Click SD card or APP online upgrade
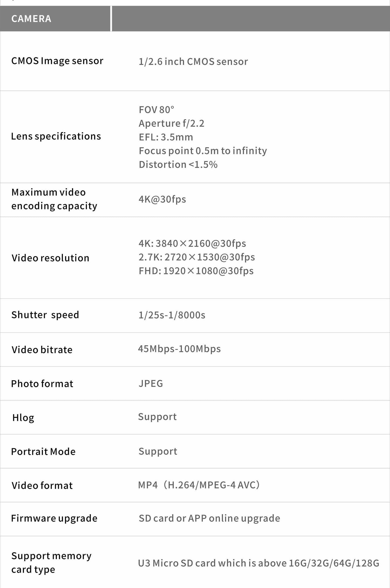The width and height of the screenshot is (390, 588). 209,518
